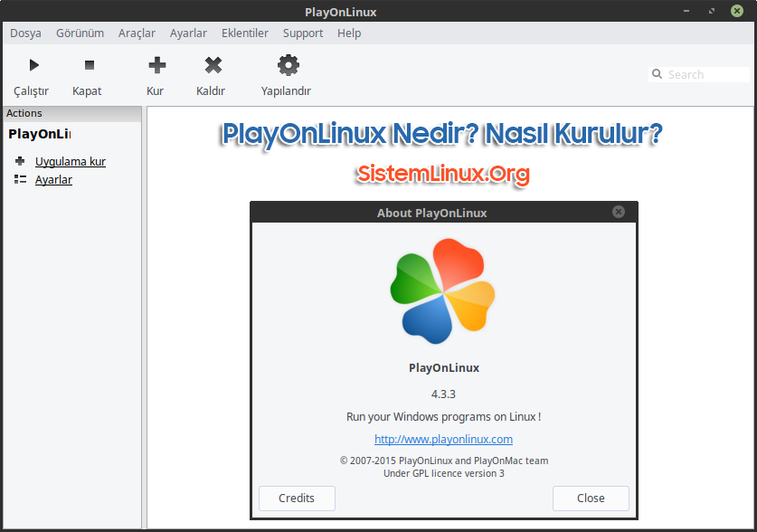Open the Dosya menu
The width and height of the screenshot is (757, 532).
tap(25, 33)
